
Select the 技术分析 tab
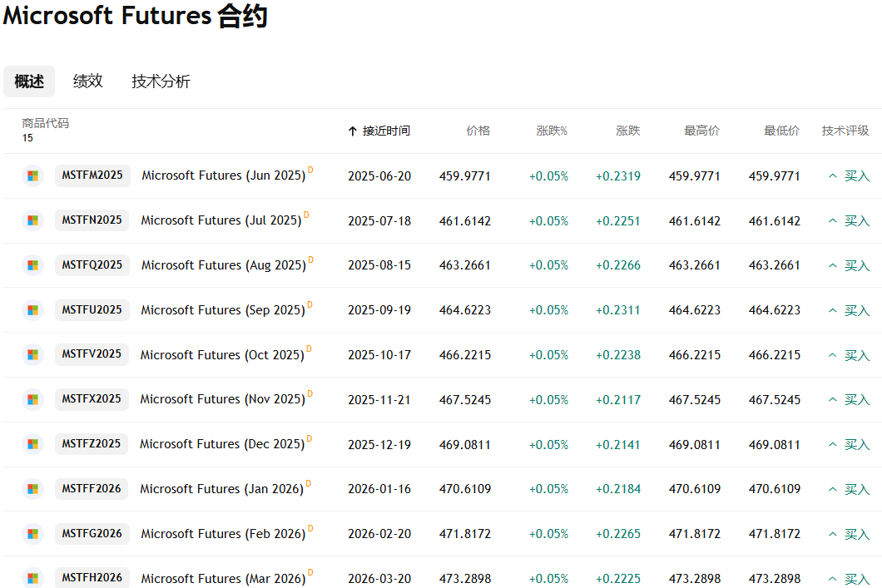pos(161,82)
